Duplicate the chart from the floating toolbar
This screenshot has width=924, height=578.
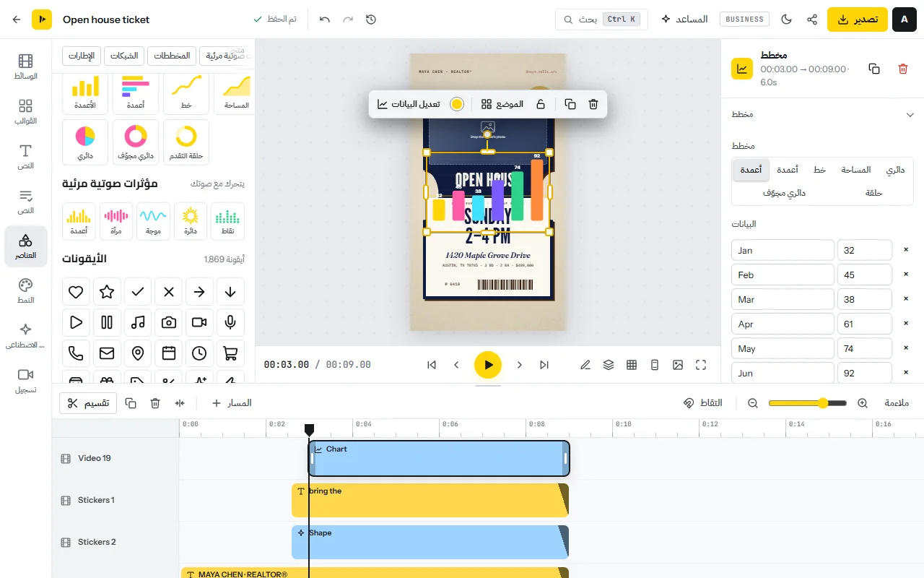point(570,104)
